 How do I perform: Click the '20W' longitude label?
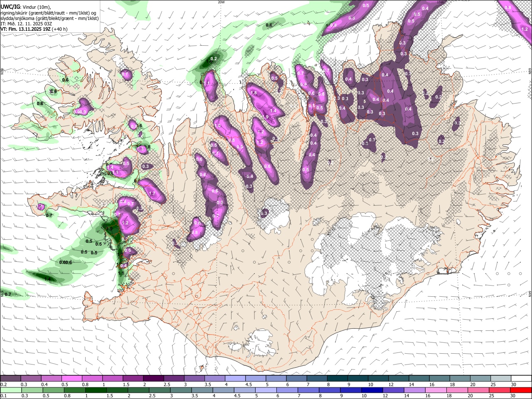click(222, 2)
